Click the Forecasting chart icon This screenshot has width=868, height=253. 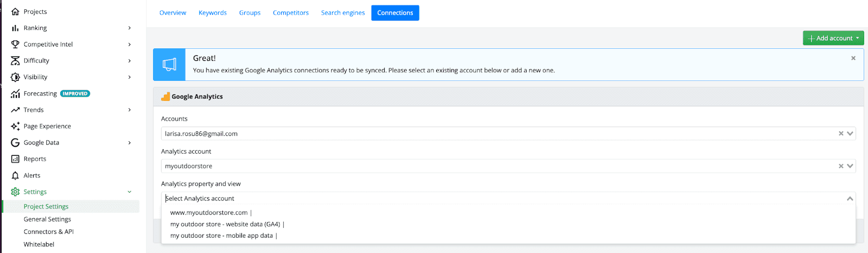pos(15,93)
